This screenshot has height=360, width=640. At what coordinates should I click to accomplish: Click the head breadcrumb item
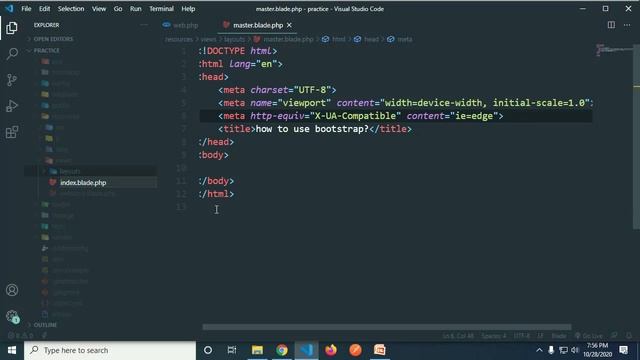click(x=371, y=39)
